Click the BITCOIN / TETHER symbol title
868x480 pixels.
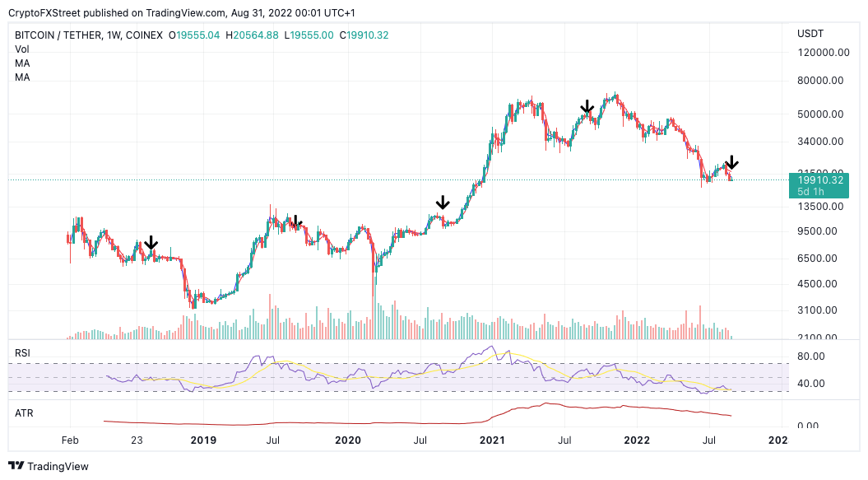(58, 35)
